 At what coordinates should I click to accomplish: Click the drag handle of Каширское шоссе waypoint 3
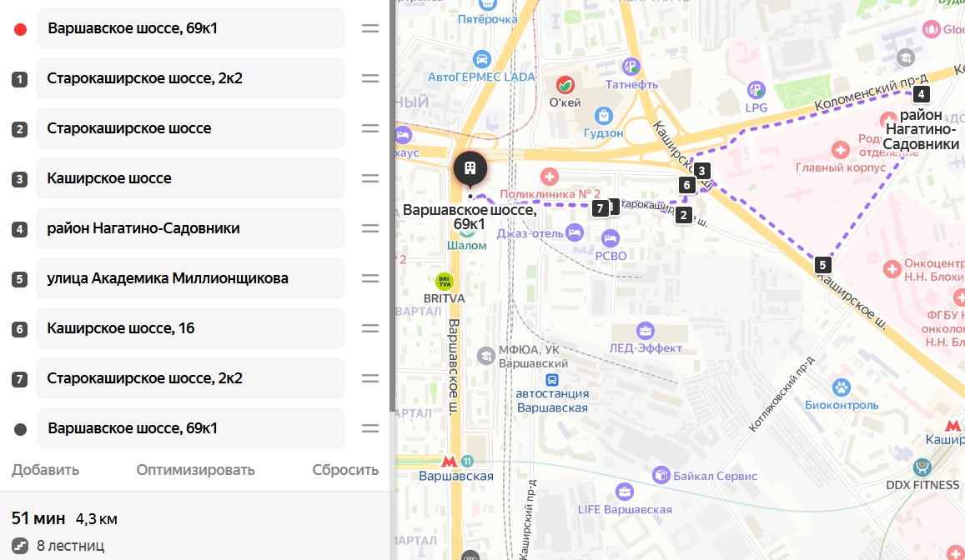[369, 178]
